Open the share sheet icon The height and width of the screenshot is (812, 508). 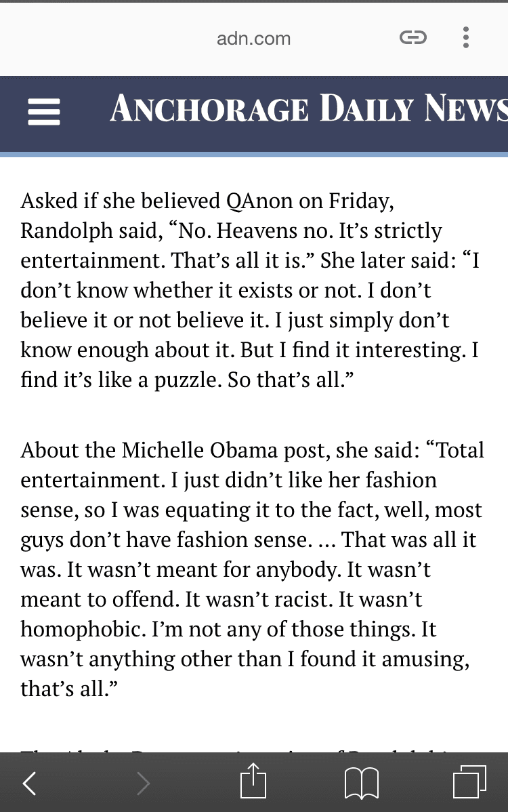pyautogui.click(x=253, y=780)
